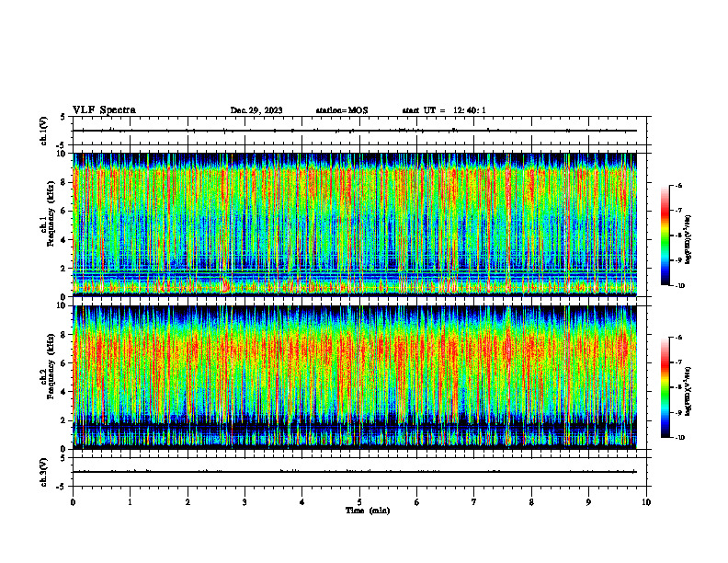
Task: Click the ch.2 spectrogram panel
Action: (x=355, y=377)
